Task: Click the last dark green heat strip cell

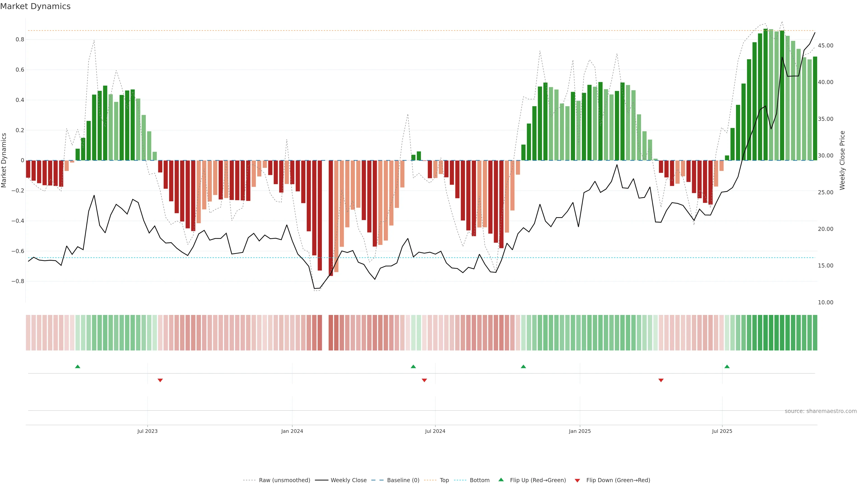Action: click(x=815, y=332)
